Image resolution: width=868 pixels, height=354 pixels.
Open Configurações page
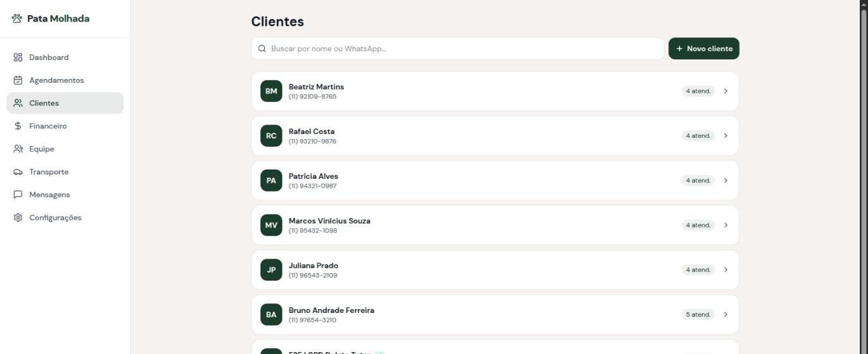click(65, 217)
